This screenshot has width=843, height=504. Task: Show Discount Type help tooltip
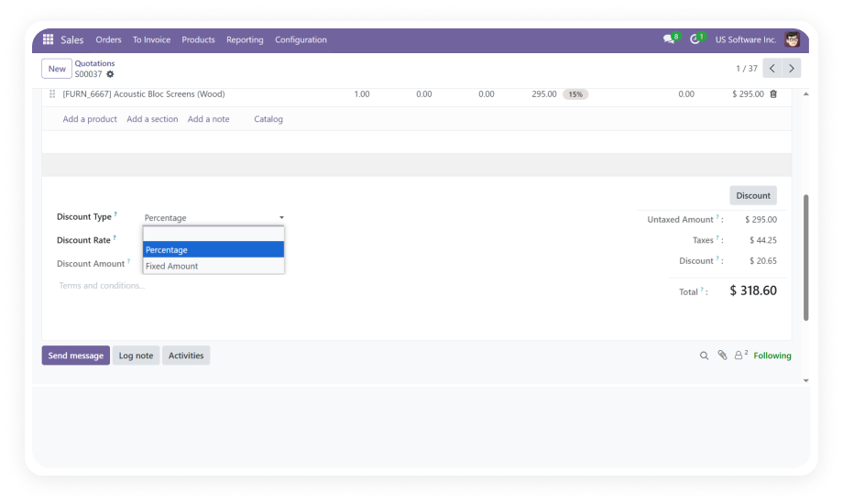115,214
